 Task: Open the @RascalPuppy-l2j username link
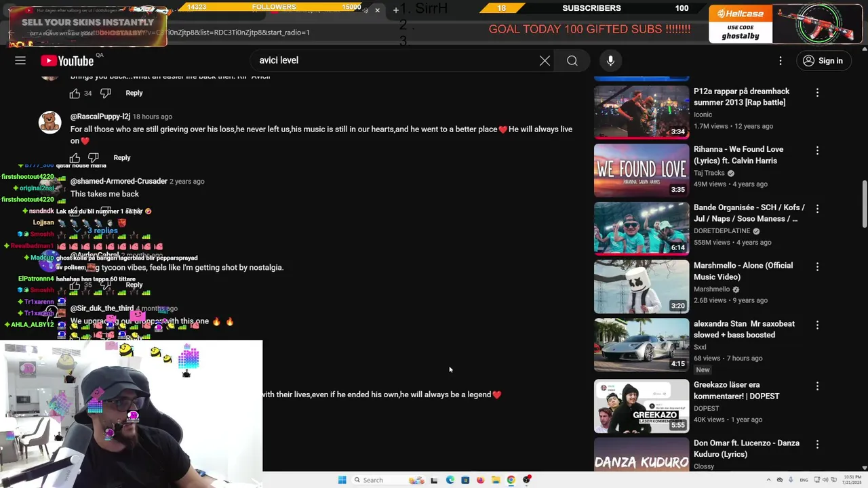click(x=100, y=117)
